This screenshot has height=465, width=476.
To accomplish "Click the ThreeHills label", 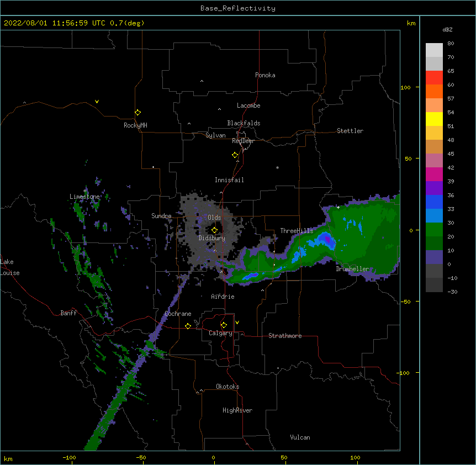I will 297,231.
